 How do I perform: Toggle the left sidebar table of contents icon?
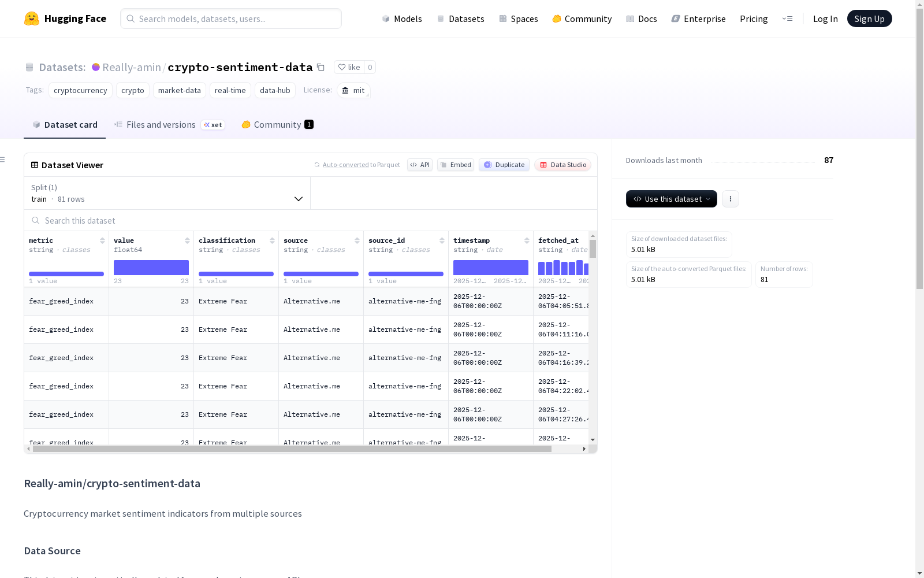(3, 160)
